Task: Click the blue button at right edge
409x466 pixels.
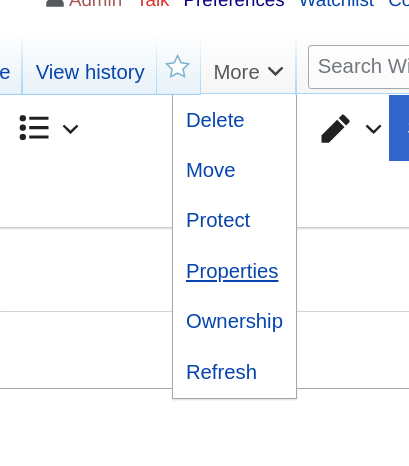Action: (x=399, y=128)
